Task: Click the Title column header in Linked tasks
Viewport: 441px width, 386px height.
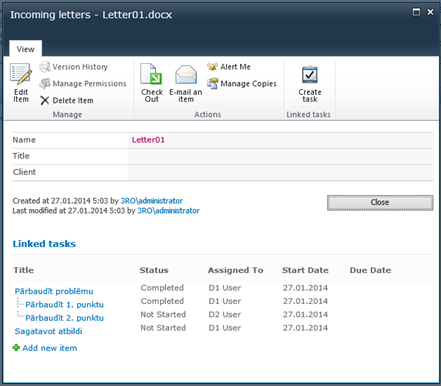Action: [x=23, y=270]
